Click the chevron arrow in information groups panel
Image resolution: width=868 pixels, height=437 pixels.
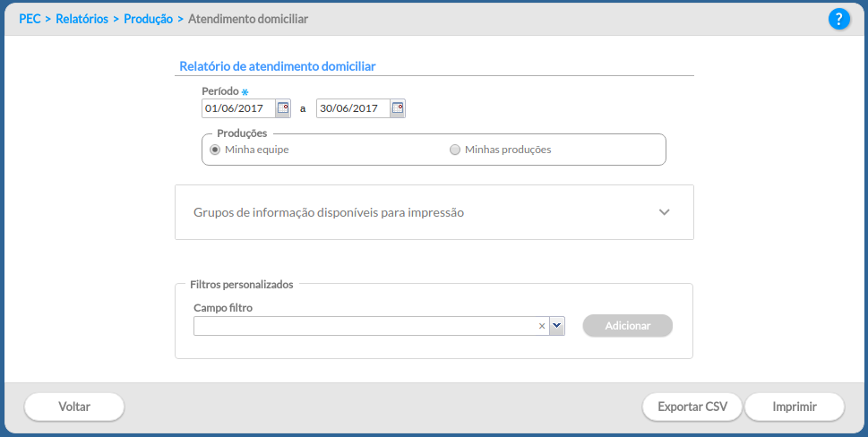(665, 212)
